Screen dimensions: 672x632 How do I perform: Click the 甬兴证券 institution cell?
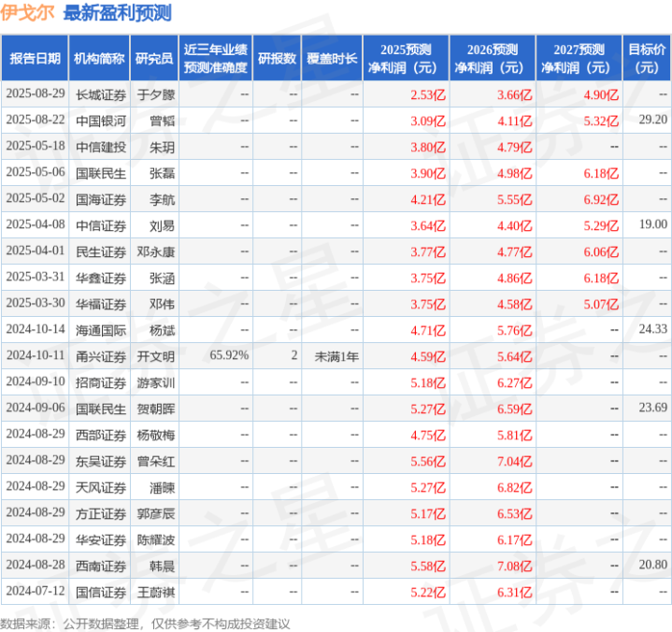tap(101, 357)
